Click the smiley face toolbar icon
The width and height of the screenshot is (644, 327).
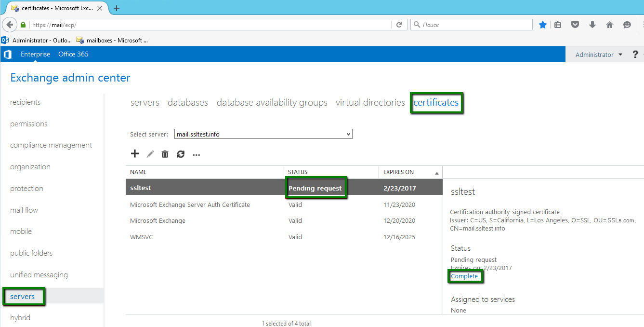click(627, 25)
